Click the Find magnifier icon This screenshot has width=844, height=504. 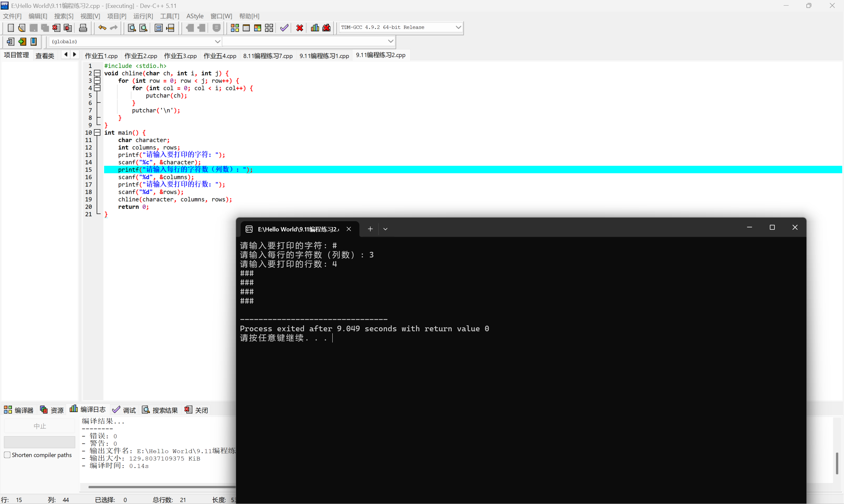pyautogui.click(x=132, y=28)
